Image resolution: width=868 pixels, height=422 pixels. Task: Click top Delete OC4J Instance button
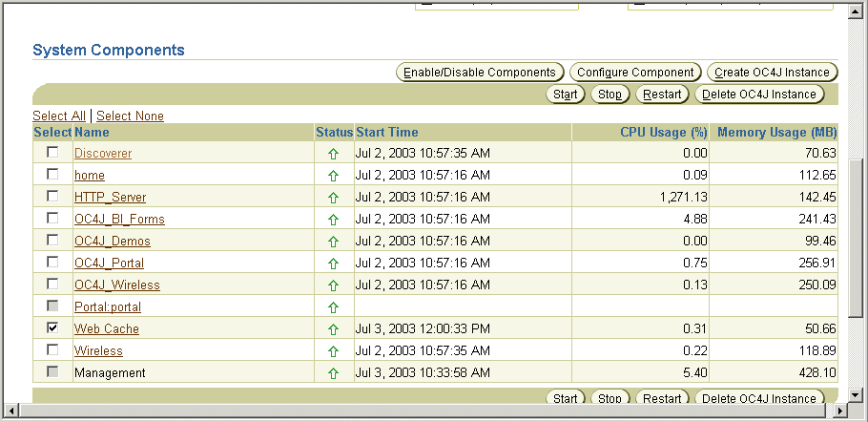pyautogui.click(x=759, y=95)
